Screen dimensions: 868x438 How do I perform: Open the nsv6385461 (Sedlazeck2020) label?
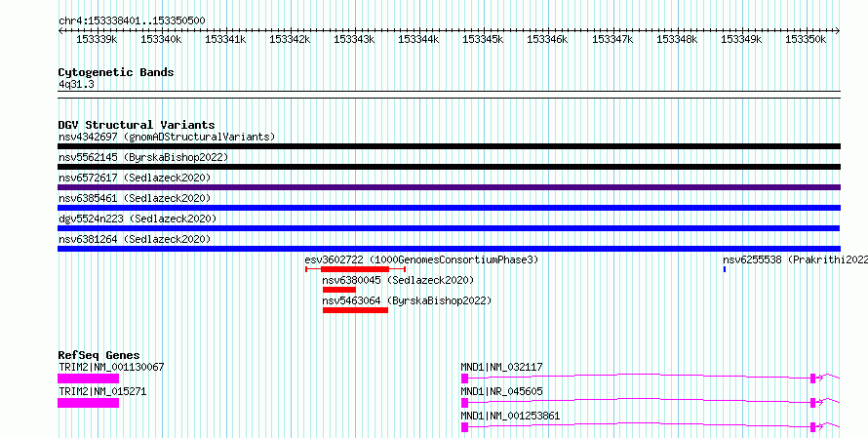135,198
